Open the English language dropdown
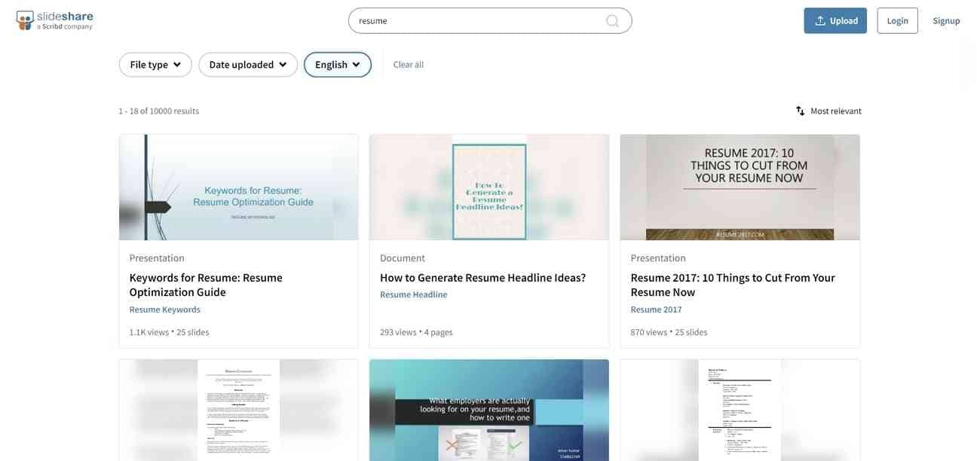 [x=338, y=65]
